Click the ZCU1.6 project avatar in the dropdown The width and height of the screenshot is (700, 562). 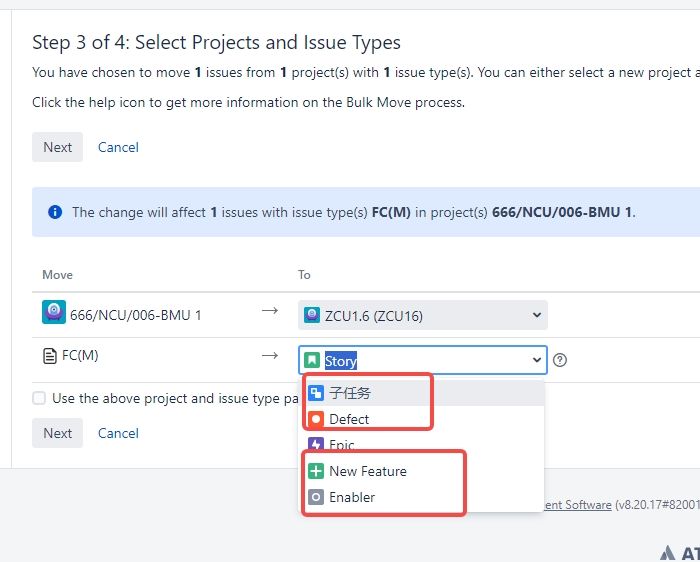coord(312,315)
